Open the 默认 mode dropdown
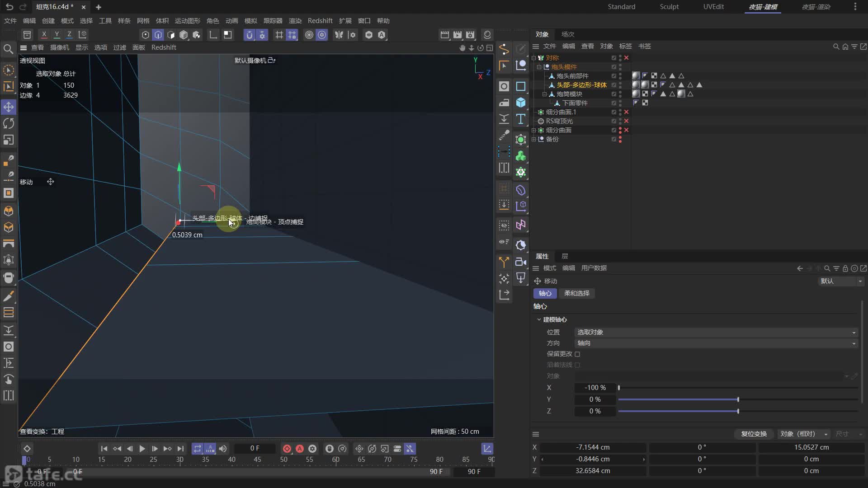Screen dimensions: 868x488 pyautogui.click(x=841, y=281)
